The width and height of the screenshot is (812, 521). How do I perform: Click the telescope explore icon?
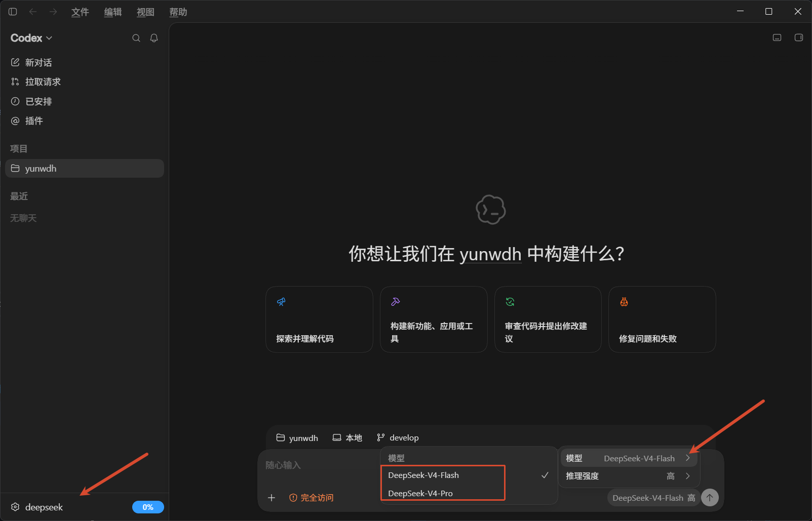tap(281, 302)
